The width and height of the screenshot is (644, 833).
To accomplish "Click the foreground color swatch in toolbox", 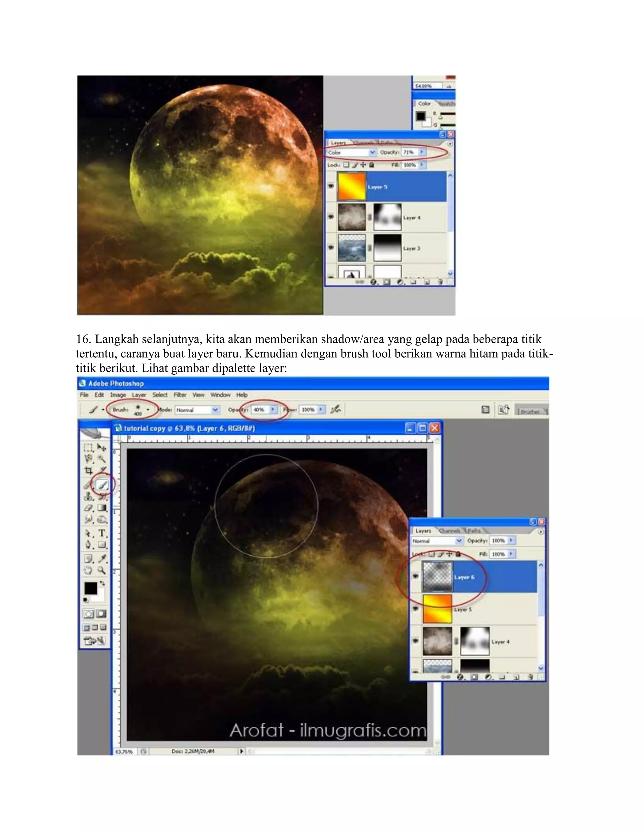I will (91, 588).
